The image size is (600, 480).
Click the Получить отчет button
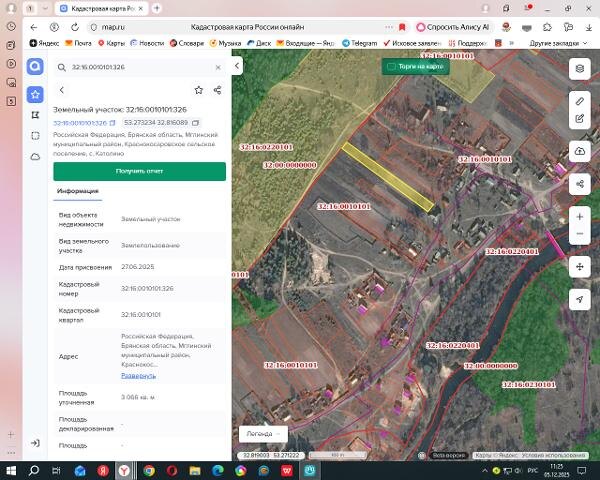coord(139,171)
